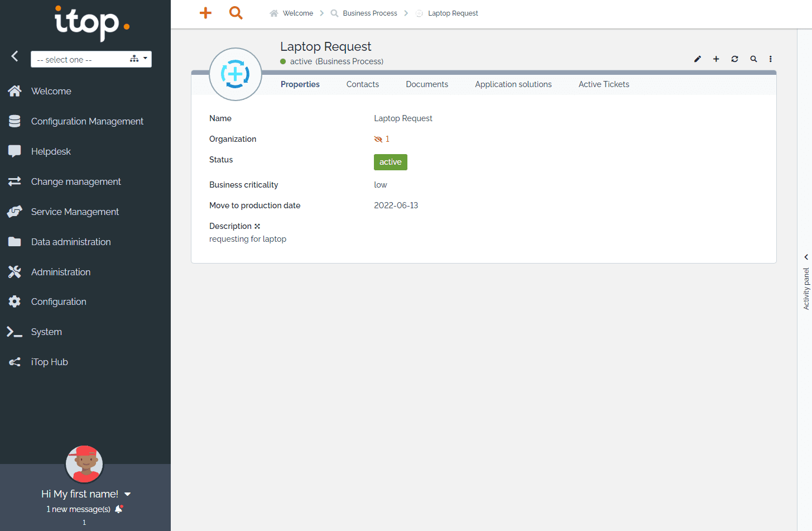Open the Helpdesk menu entry
The width and height of the screenshot is (812, 531).
click(x=50, y=151)
